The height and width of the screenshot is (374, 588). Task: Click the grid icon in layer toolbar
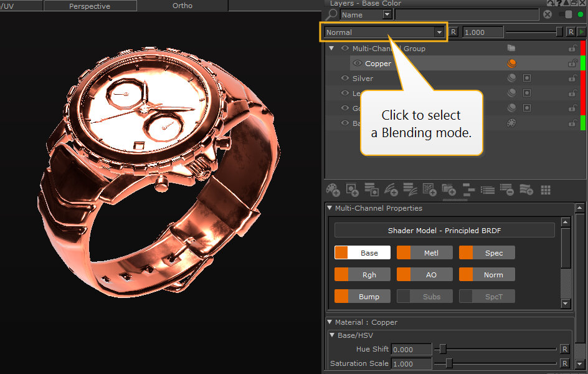point(546,189)
